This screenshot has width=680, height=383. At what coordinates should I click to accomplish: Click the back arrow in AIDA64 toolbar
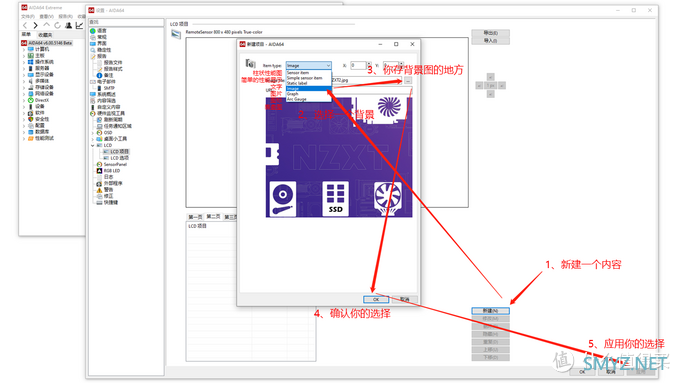(25, 26)
